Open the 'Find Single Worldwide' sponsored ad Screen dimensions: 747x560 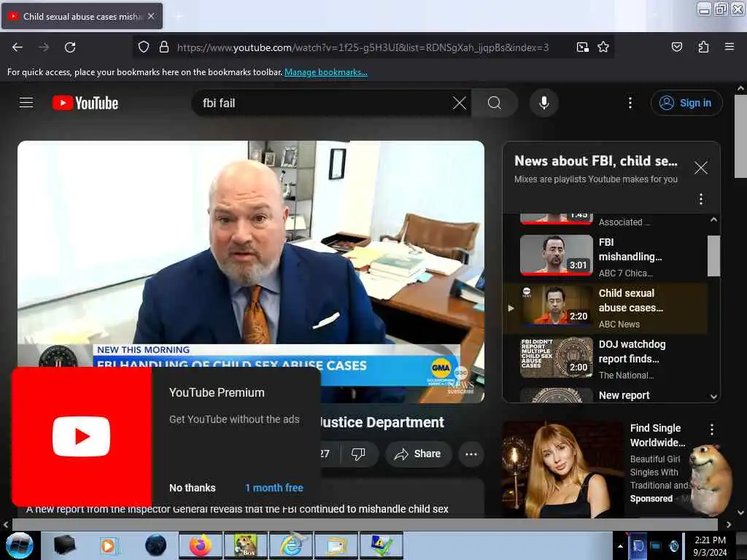657,435
